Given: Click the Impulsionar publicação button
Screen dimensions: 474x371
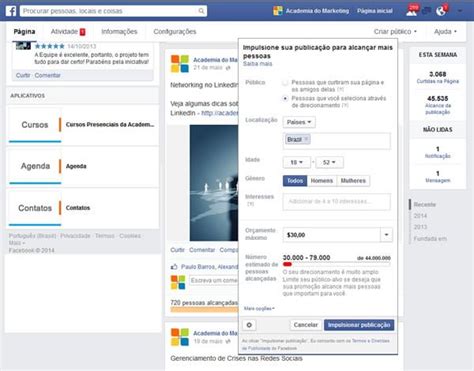Looking at the screenshot, I should [x=359, y=325].
